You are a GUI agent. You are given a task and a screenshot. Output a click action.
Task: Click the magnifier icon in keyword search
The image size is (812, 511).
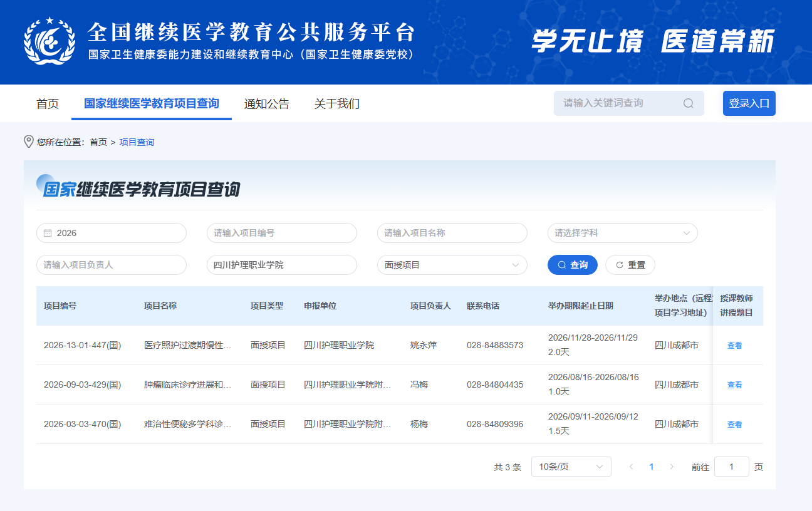pos(688,103)
